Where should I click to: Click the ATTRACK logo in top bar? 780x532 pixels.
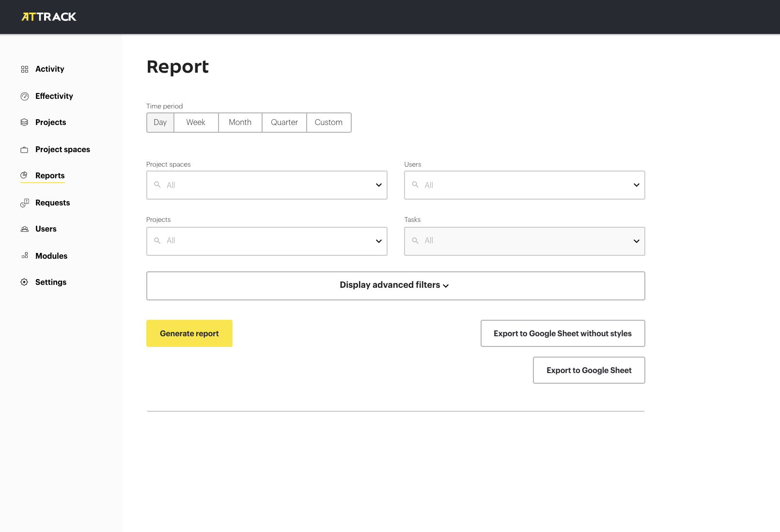coord(49,16)
